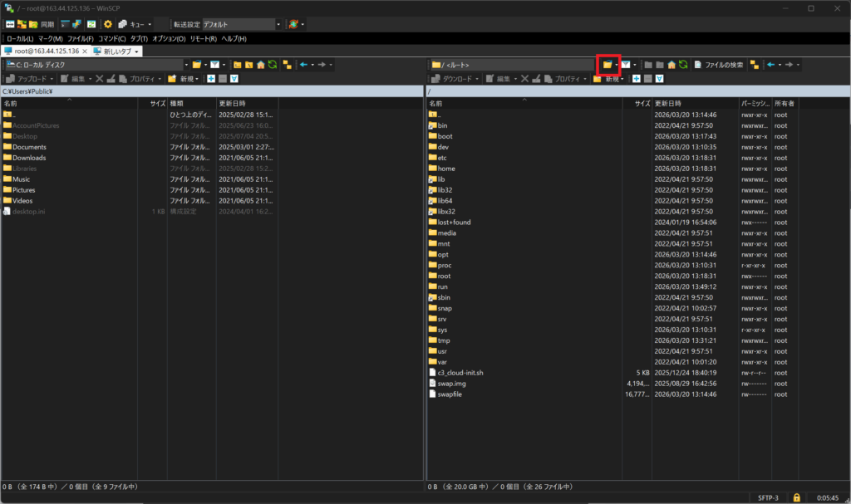Click the padlock icon in status bar

point(797,497)
